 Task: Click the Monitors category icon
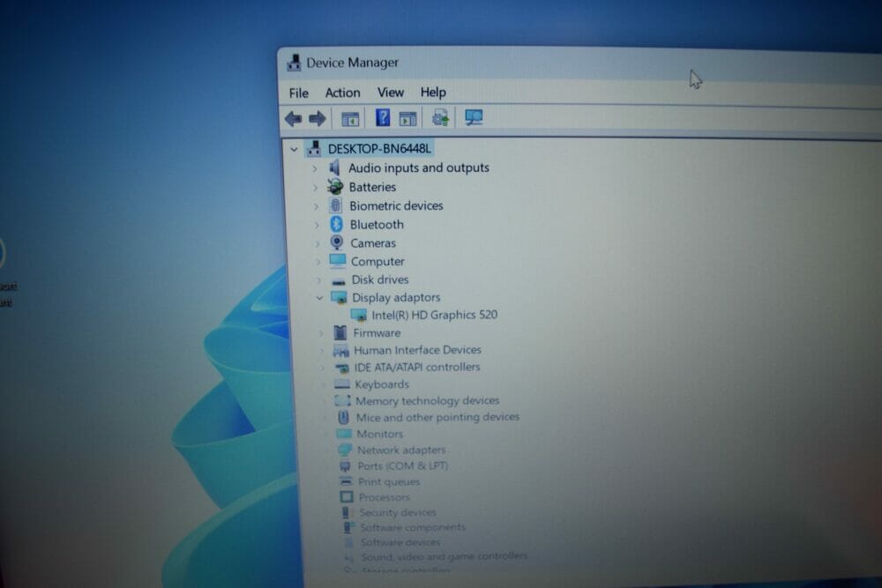(x=344, y=434)
